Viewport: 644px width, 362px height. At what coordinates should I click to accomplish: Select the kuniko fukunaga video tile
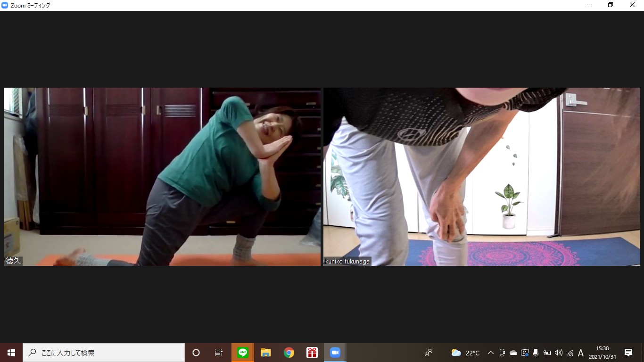[482, 177]
